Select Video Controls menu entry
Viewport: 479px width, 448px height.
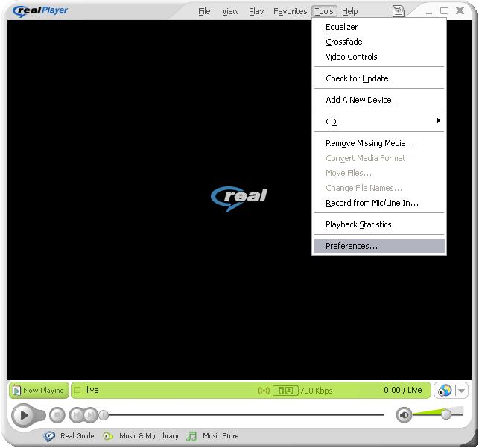coord(378,57)
